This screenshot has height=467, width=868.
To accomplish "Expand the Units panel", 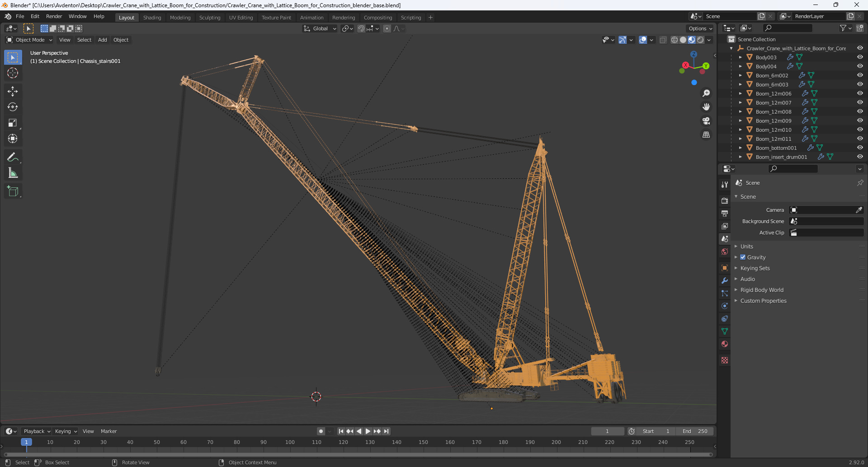I will point(747,247).
